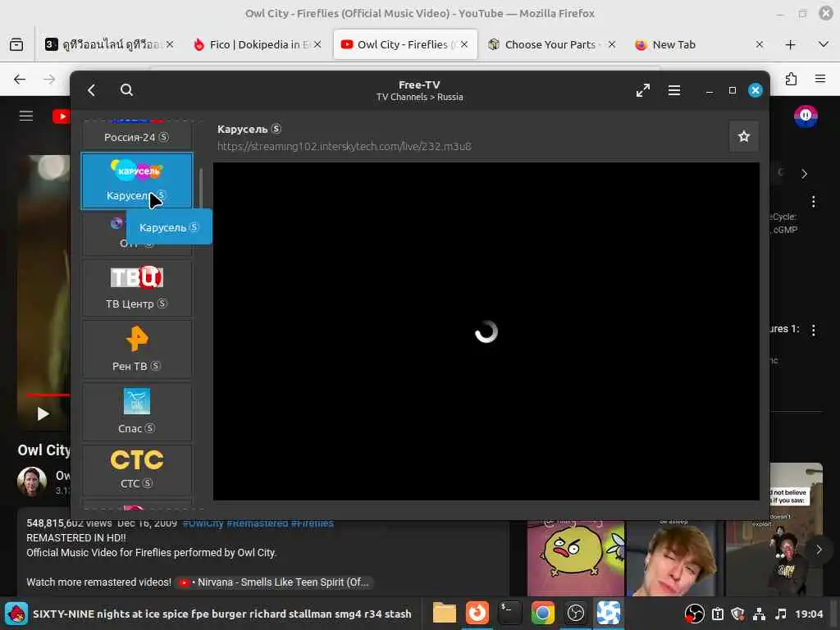
Task: Go back in Firefox
Action: [20, 80]
